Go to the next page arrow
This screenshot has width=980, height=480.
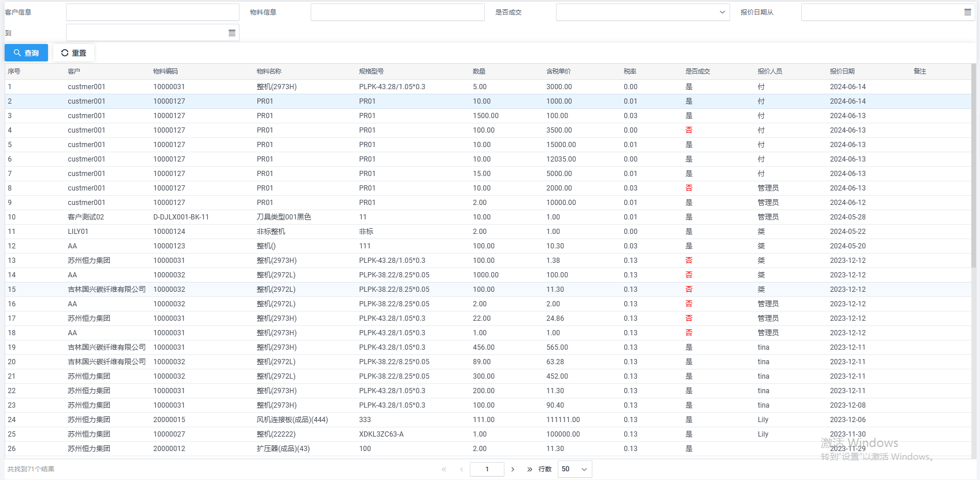coord(513,469)
